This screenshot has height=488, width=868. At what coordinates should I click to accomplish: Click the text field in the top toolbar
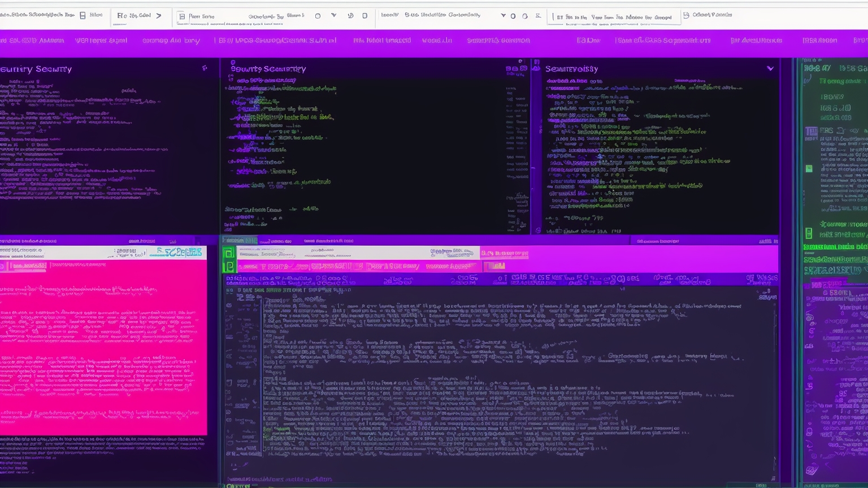pyautogui.click(x=614, y=18)
